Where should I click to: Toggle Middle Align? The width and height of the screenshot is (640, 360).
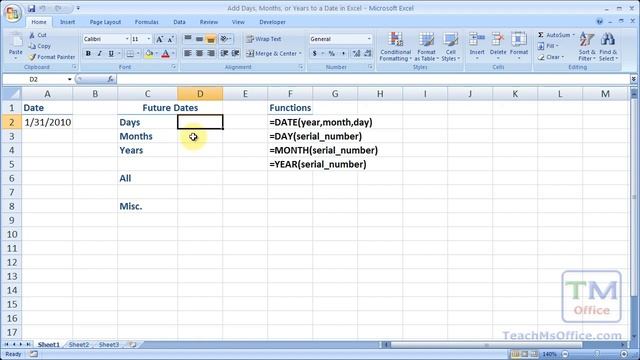(x=199, y=39)
